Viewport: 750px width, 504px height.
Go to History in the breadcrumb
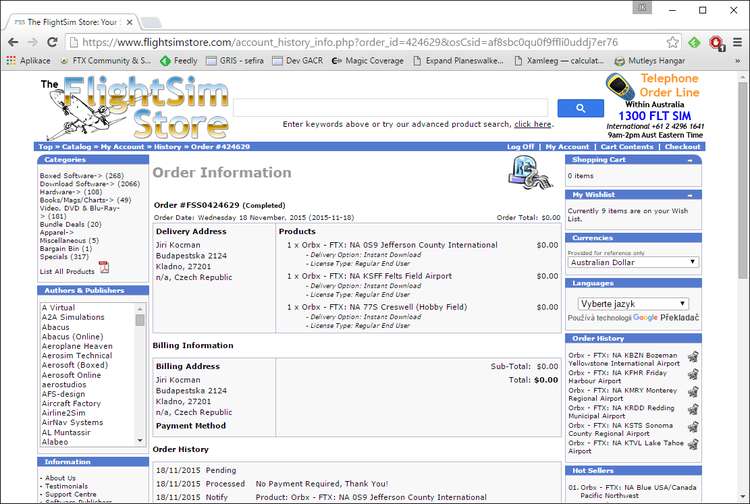[167, 147]
